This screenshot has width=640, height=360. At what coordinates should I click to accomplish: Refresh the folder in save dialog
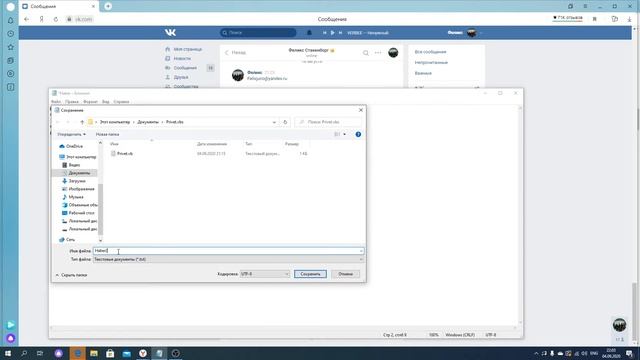pos(285,122)
